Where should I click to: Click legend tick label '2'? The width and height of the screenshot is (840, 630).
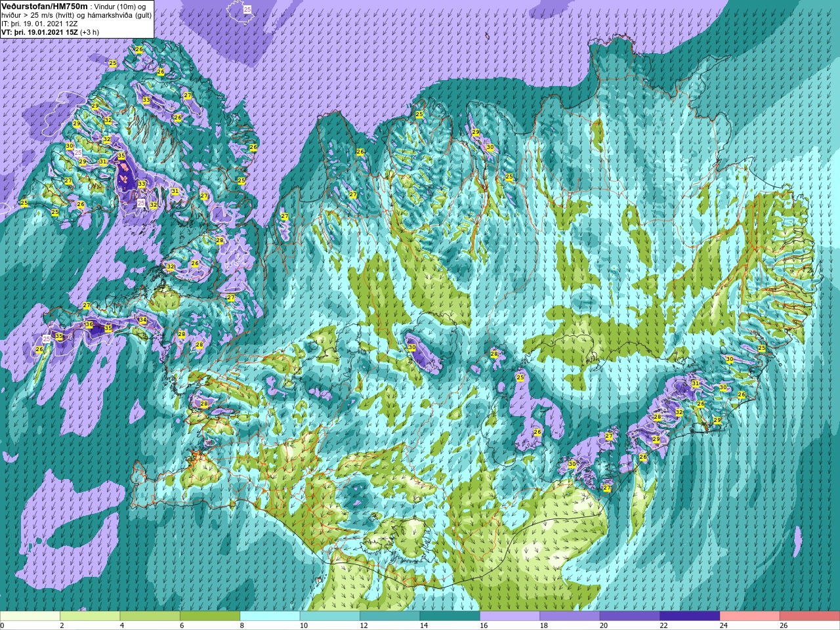click(62, 625)
